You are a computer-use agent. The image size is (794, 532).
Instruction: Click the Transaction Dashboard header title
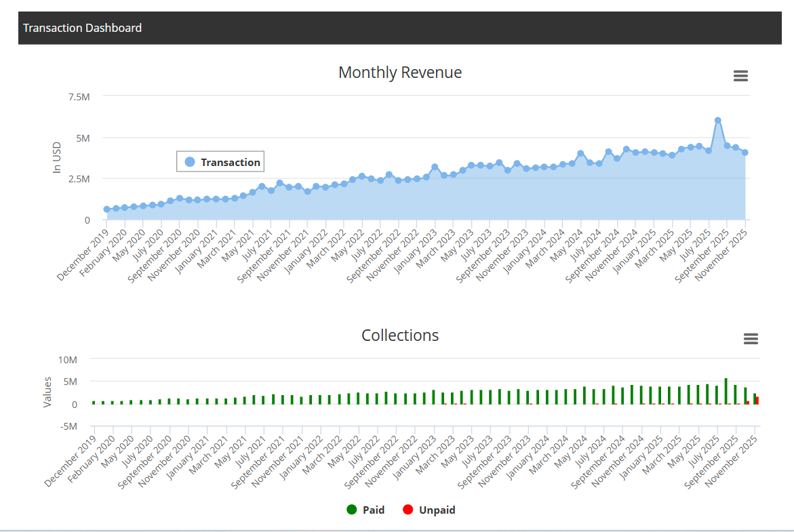[x=82, y=28]
